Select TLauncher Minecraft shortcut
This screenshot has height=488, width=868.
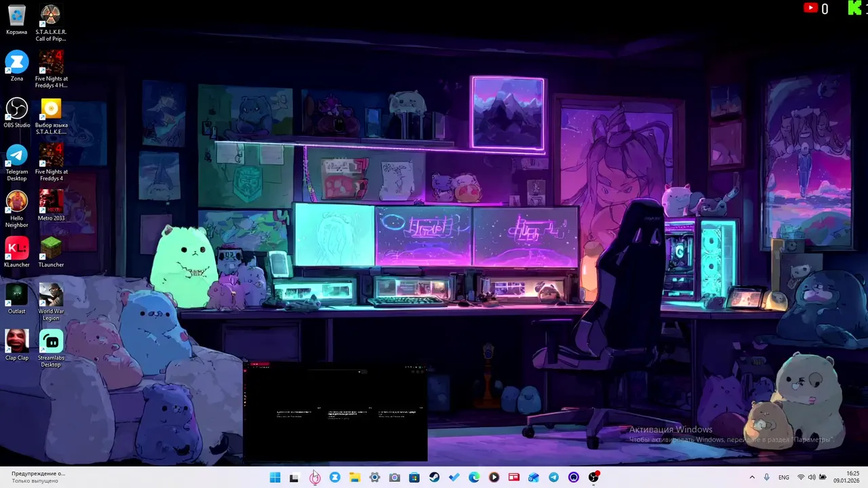tap(51, 252)
